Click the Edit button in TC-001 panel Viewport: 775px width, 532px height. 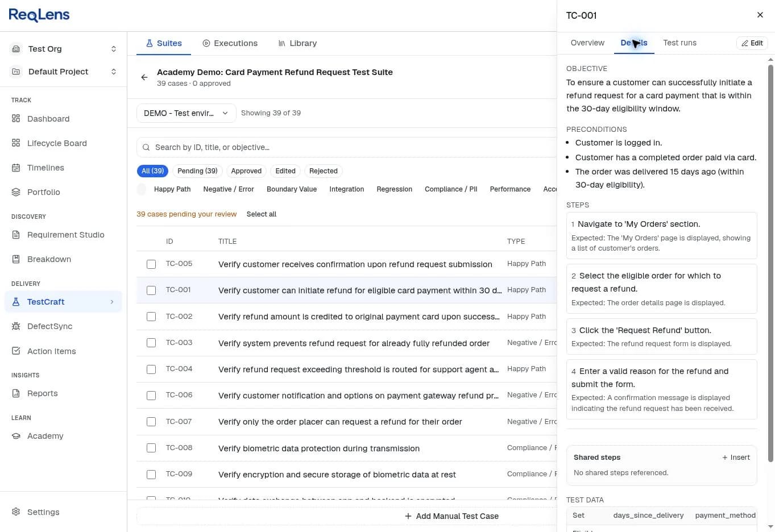point(752,43)
